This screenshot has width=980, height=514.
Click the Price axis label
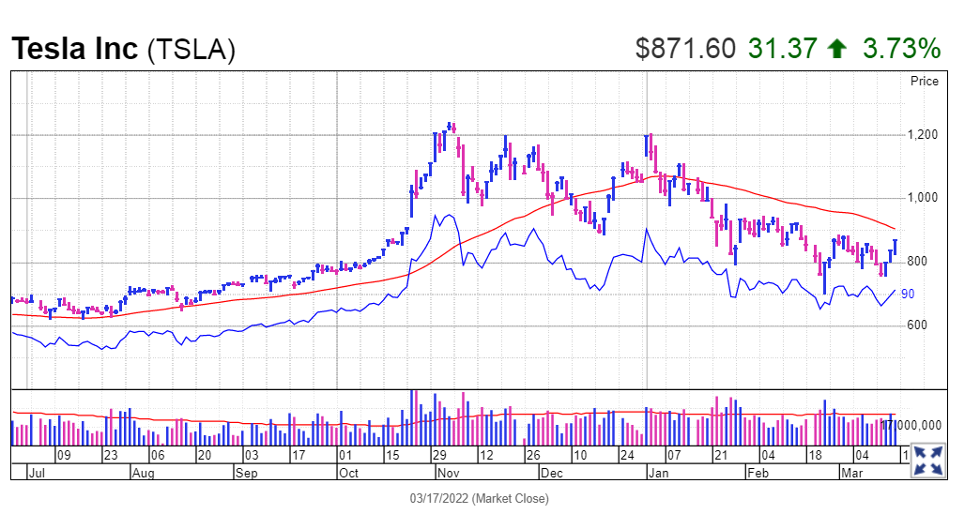click(924, 82)
